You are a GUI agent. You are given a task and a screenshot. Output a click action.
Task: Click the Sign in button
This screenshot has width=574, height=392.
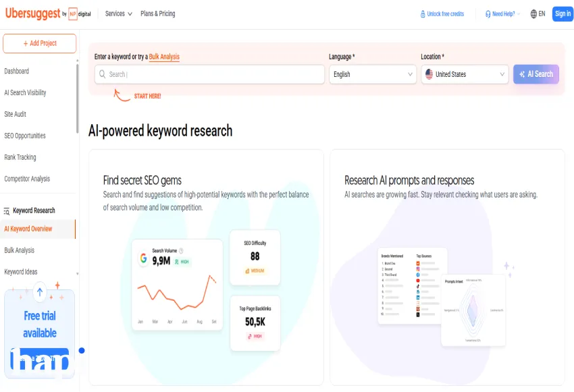pos(563,14)
